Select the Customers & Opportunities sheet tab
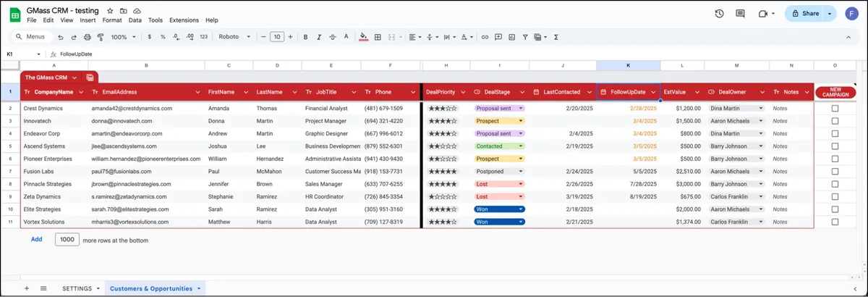This screenshot has width=868, height=297. tap(156, 288)
